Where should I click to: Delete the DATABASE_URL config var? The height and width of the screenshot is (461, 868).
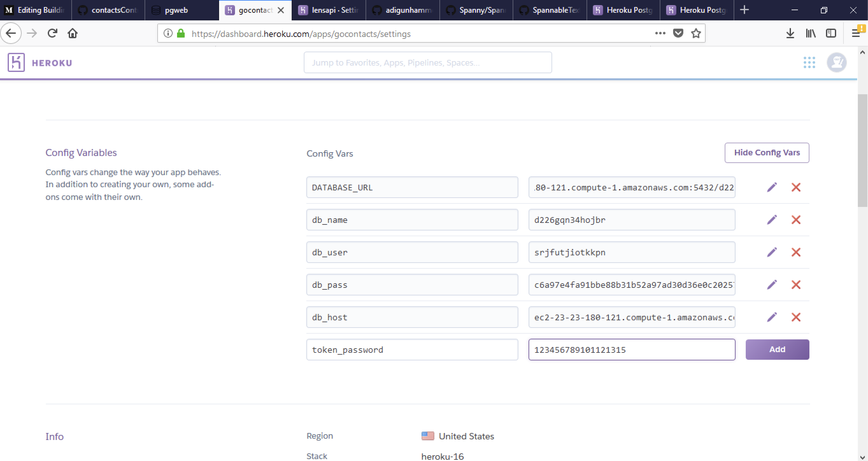pos(796,188)
